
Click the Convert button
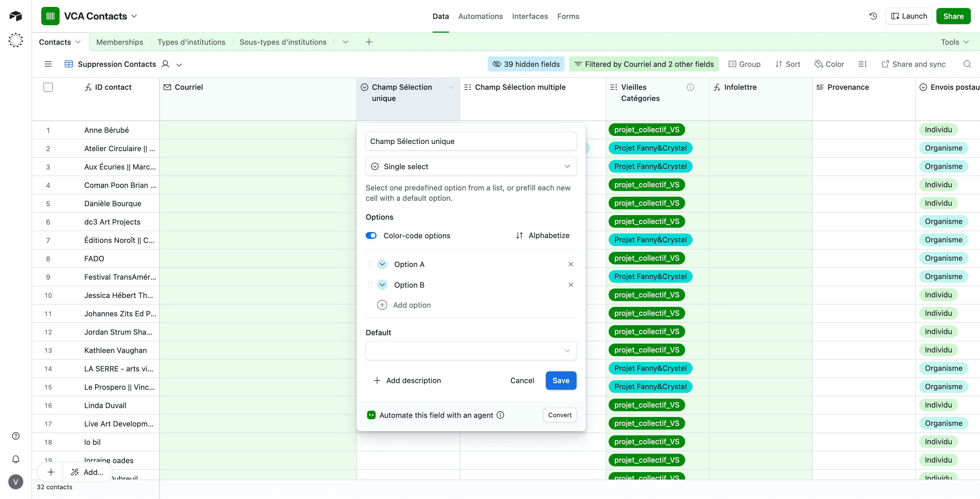[x=560, y=415]
